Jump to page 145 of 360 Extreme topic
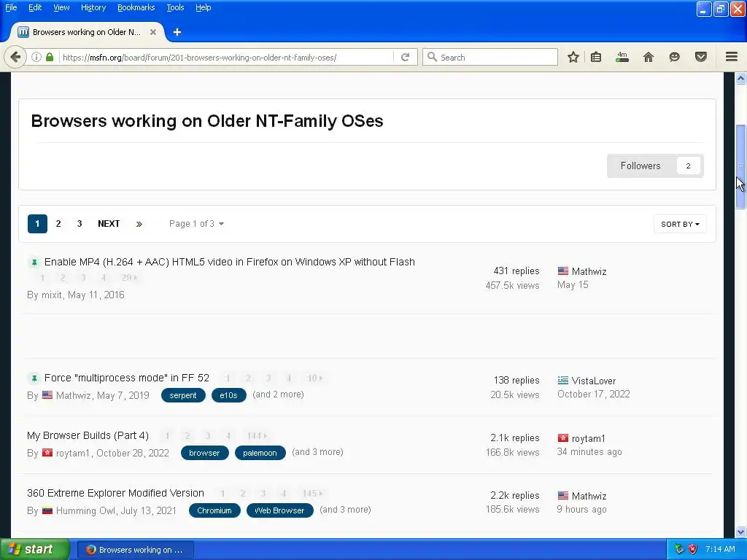Image resolution: width=747 pixels, height=560 pixels. click(x=312, y=494)
